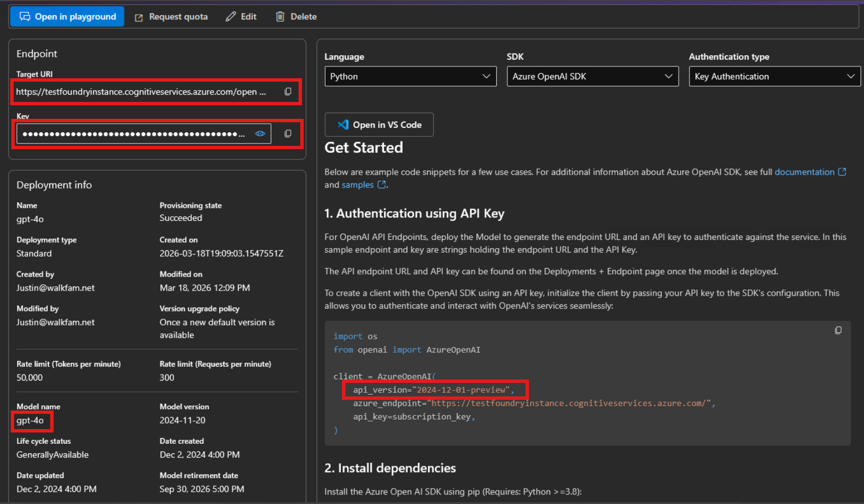The image size is (864, 504).
Task: Click the Get Started heading
Action: pyautogui.click(x=364, y=148)
